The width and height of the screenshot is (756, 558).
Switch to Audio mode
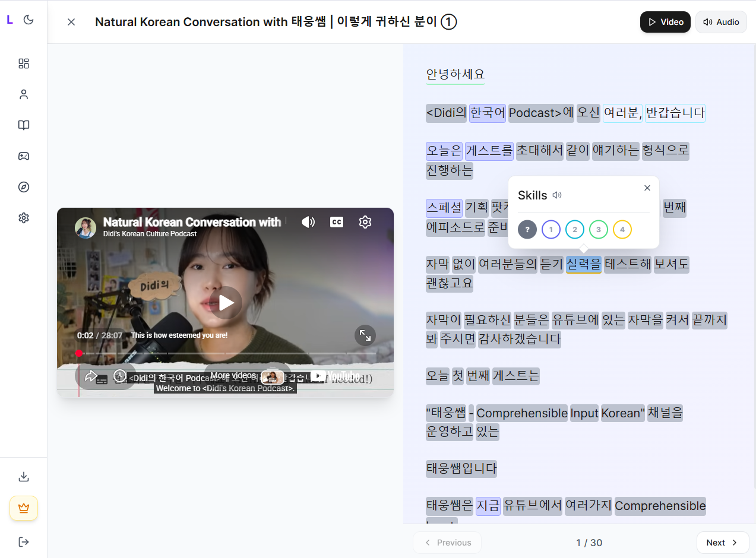point(721,22)
